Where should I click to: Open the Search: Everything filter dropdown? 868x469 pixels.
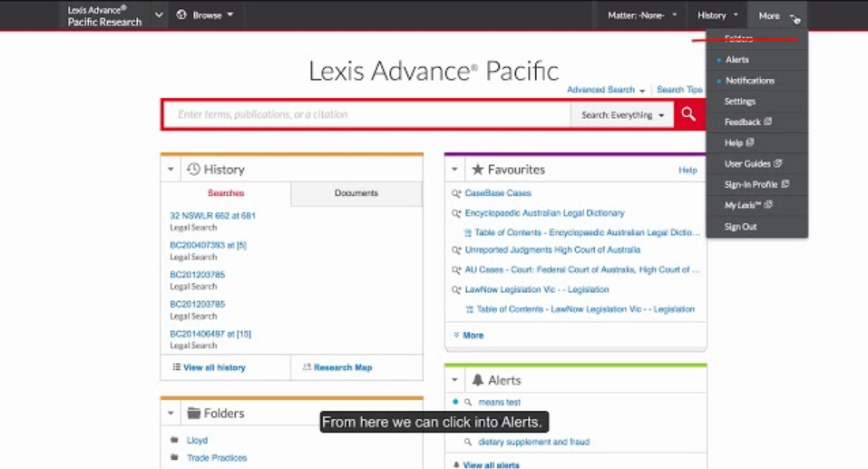(622, 114)
